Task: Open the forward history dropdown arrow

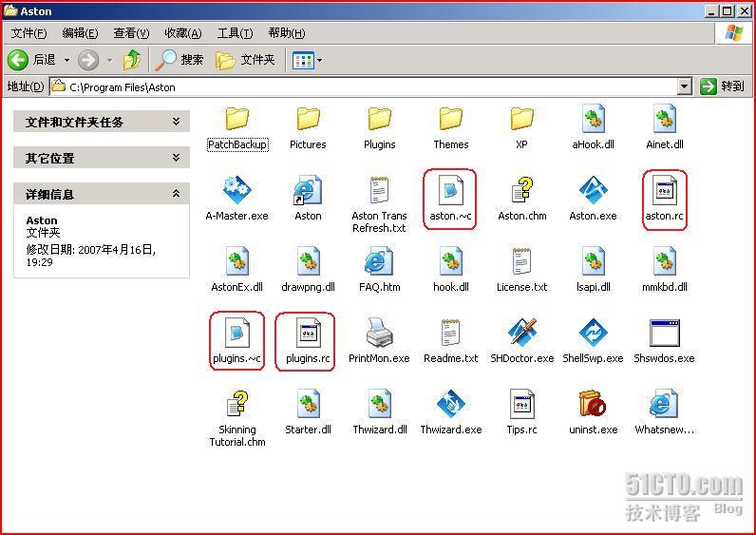Action: (x=109, y=60)
